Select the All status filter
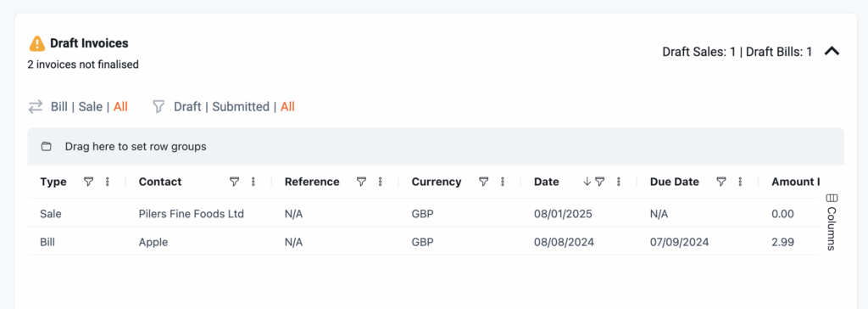The image size is (868, 309). 287,106
